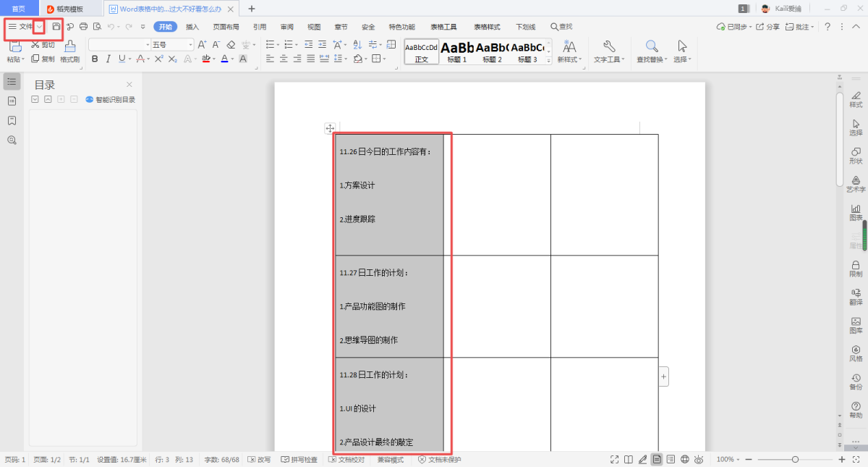
Task: Click the print icon in the top toolbar
Action: [x=83, y=27]
